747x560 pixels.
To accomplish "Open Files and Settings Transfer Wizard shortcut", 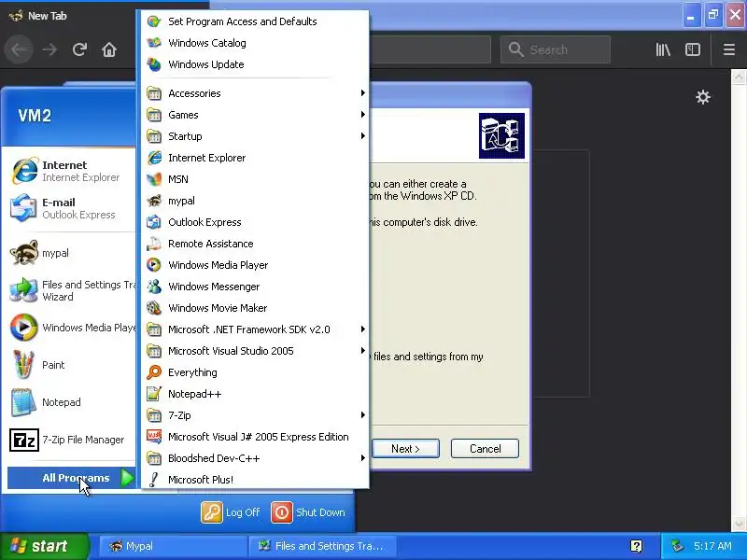I will (x=71, y=290).
